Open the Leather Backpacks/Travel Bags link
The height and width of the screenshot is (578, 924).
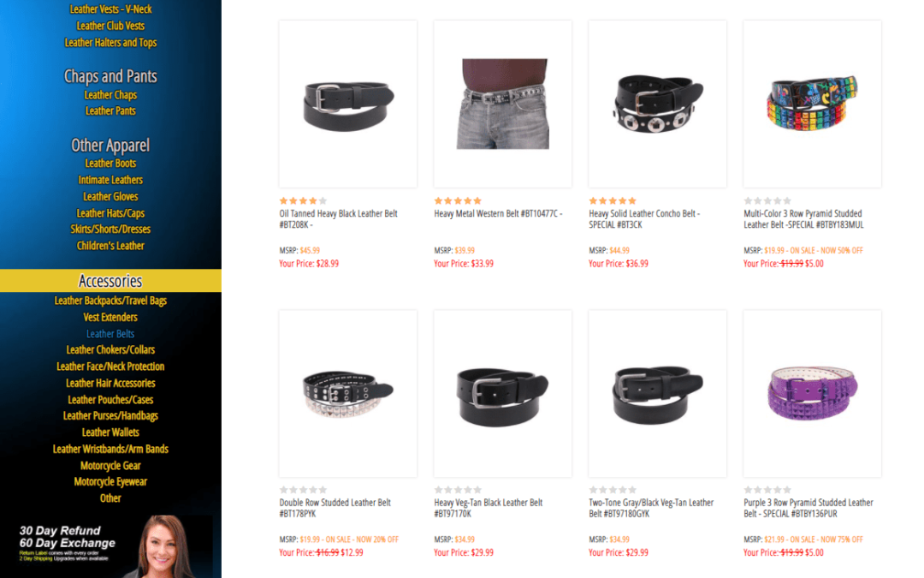(x=110, y=301)
